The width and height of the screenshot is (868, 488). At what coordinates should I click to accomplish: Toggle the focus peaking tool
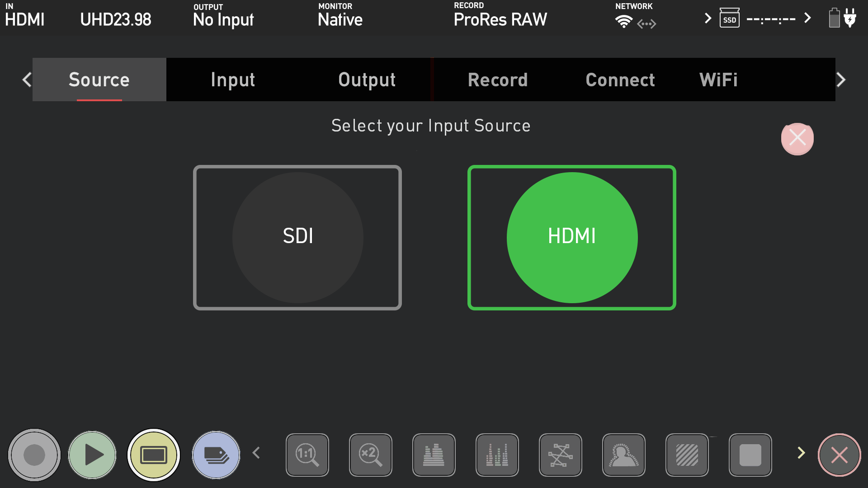point(624,455)
